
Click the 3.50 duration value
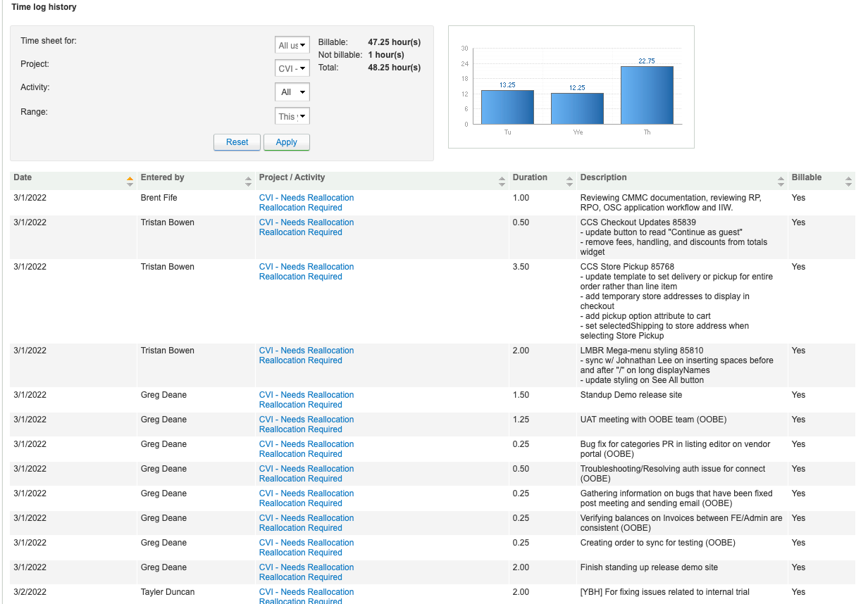521,267
